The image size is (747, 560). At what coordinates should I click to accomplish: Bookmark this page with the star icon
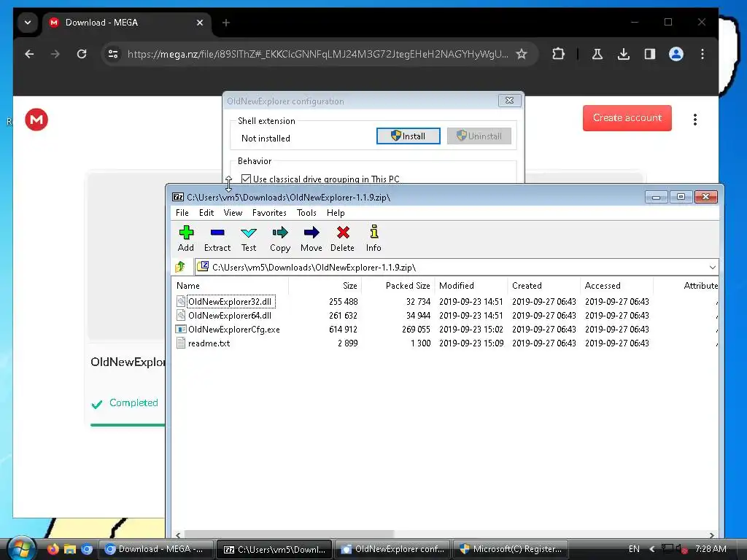[522, 54]
